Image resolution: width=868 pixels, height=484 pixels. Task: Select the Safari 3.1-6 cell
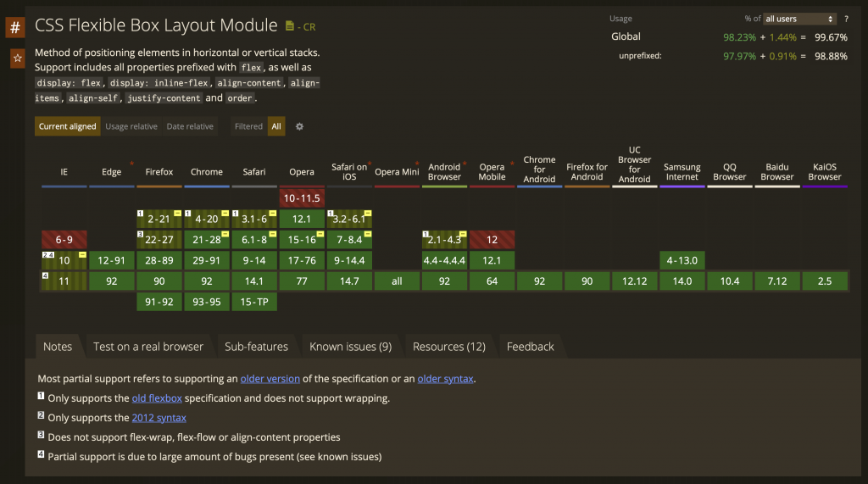(254, 219)
